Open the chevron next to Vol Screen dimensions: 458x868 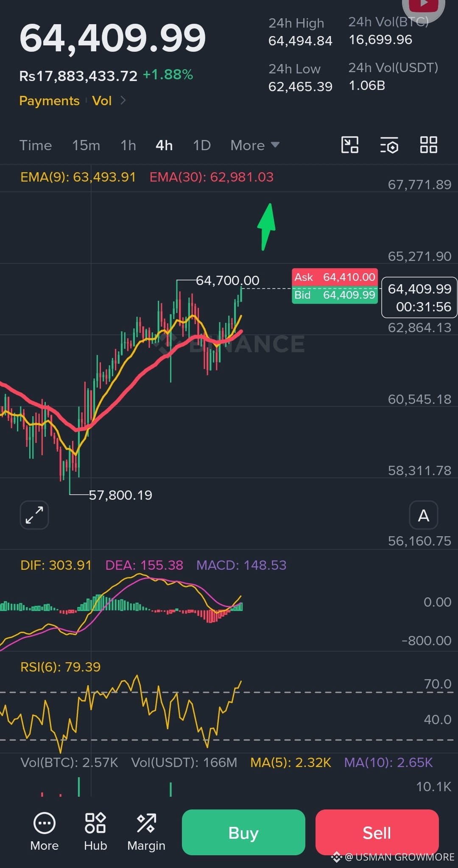(123, 101)
